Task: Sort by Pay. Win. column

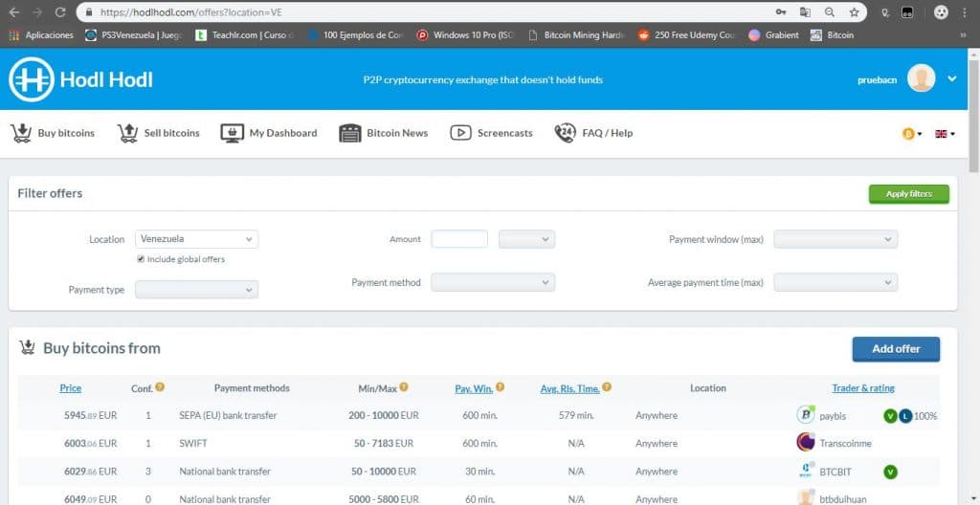Action: coord(474,388)
